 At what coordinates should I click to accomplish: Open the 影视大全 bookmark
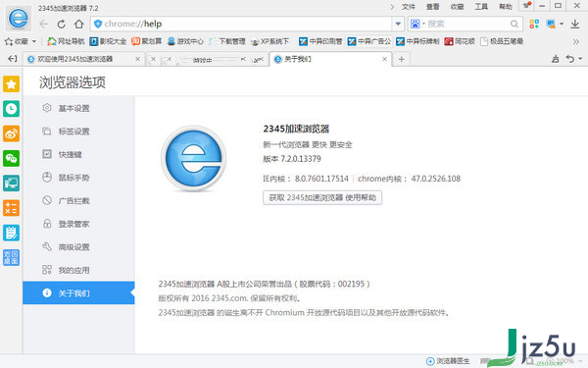pos(108,41)
